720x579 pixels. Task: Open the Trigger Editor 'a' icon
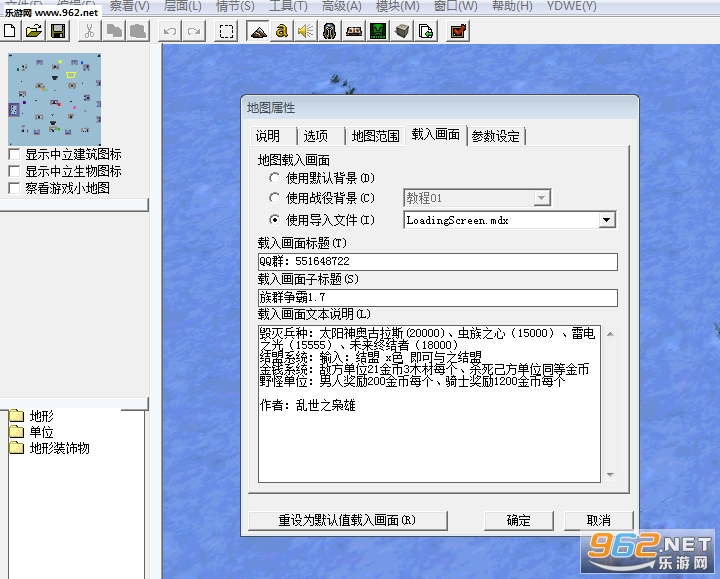282,31
